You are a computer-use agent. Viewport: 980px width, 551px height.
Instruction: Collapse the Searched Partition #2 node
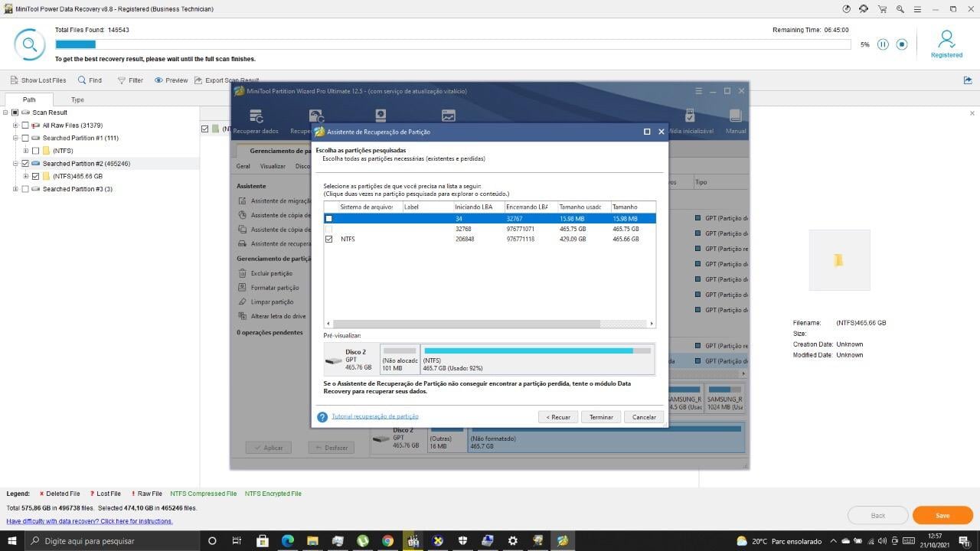(15, 164)
